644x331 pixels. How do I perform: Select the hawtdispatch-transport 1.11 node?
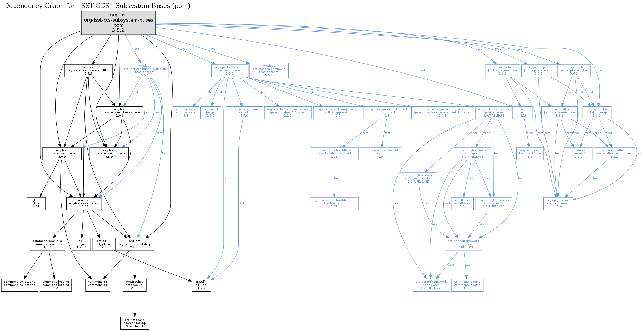334,153
